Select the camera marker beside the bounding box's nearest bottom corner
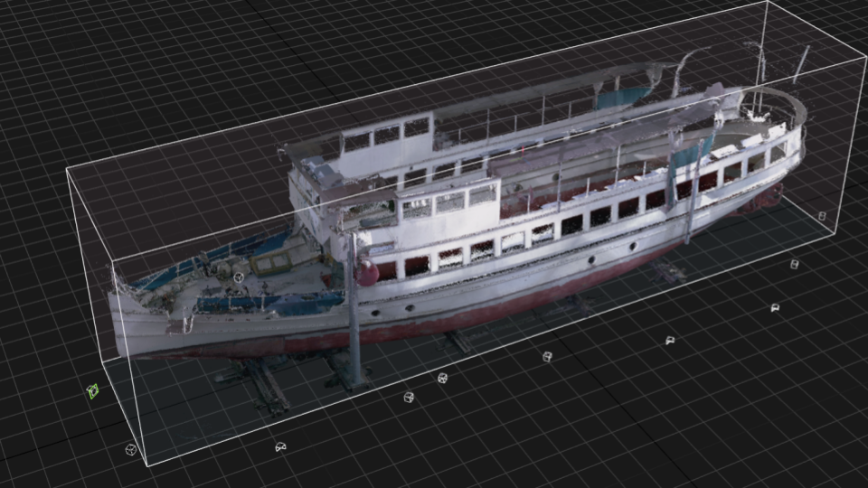Image resolution: width=868 pixels, height=488 pixels. 130,449
